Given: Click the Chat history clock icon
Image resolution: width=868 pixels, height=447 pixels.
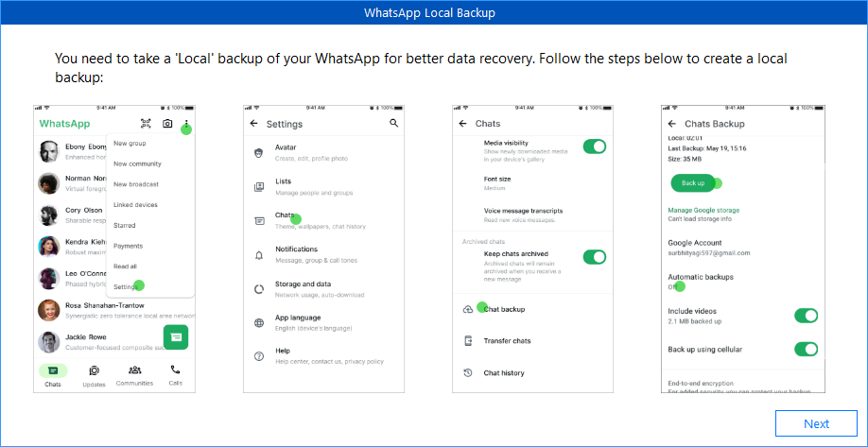Looking at the screenshot, I should tap(467, 373).
